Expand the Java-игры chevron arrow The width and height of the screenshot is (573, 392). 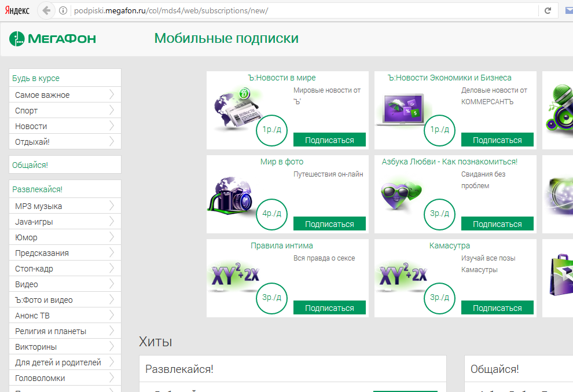click(111, 222)
